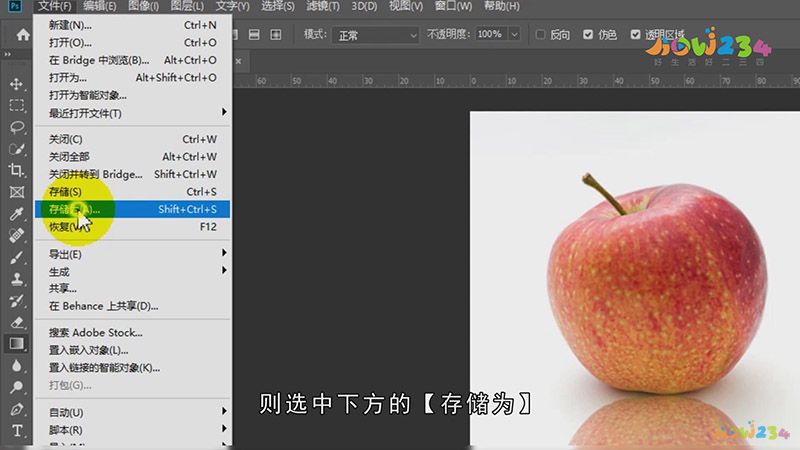
Task: Open the 选择(S) menu
Action: pyautogui.click(x=278, y=6)
